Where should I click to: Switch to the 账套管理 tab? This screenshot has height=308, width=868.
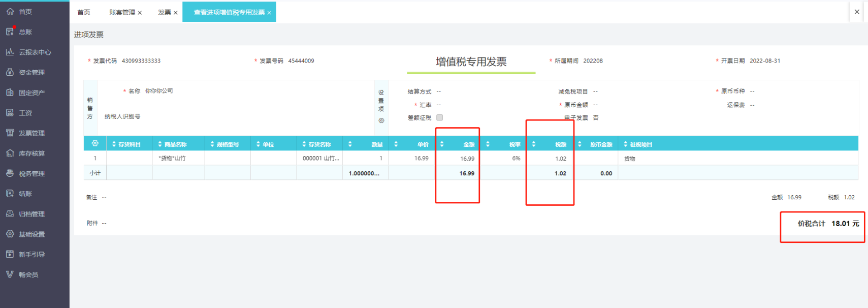(x=122, y=12)
